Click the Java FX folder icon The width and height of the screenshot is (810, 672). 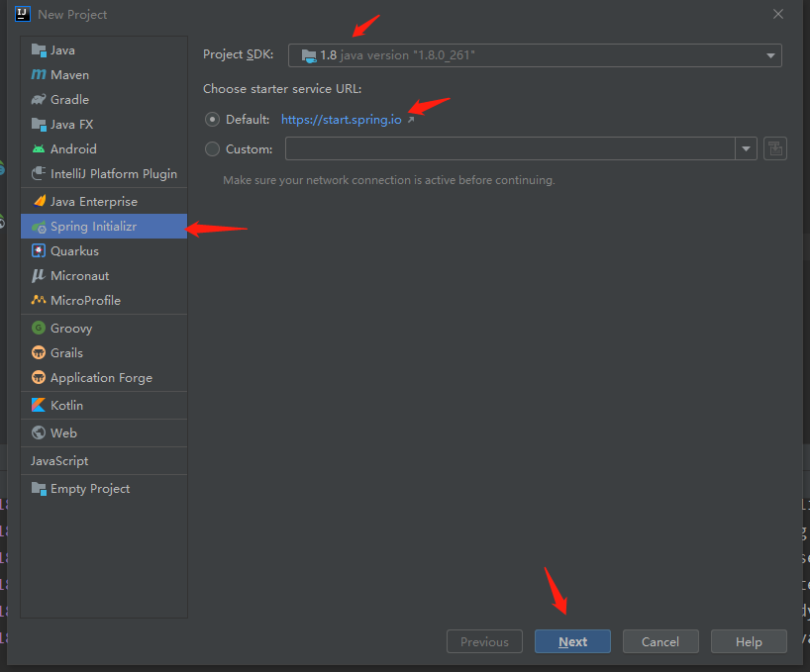(39, 125)
